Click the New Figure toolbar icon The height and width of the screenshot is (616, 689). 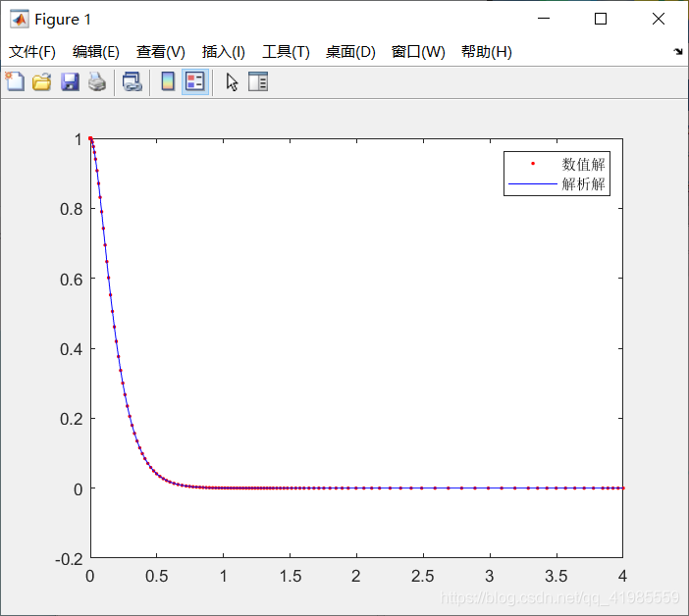pos(15,81)
